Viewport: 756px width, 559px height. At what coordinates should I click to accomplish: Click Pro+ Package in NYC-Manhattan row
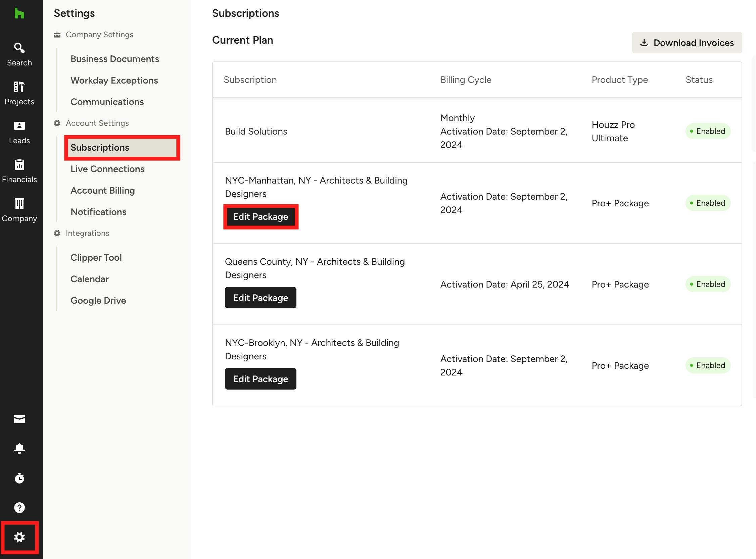point(620,203)
